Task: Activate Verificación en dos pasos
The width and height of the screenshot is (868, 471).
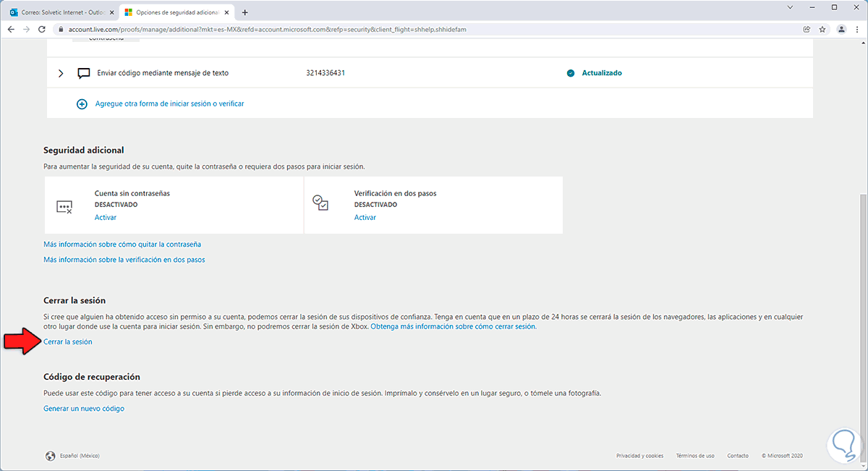Action: pos(365,218)
